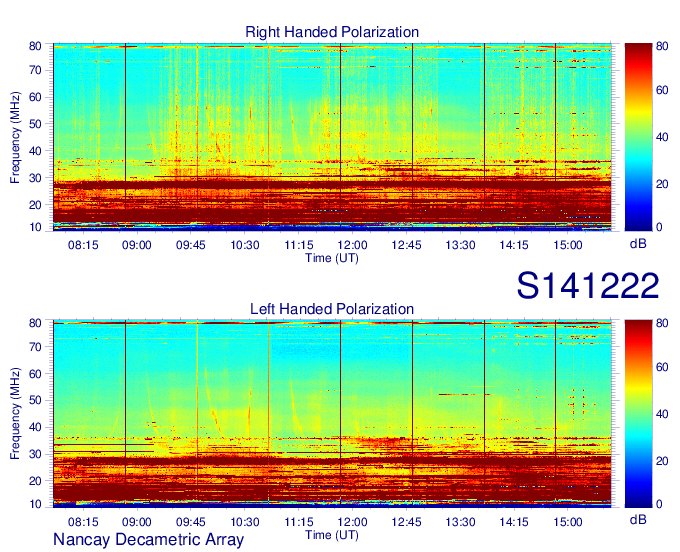
Task: Click "09:45" time tick under Left Handed plot
Action: pyautogui.click(x=190, y=522)
